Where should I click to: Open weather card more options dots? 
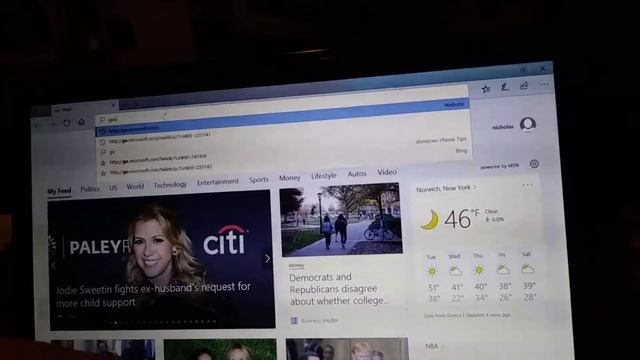tap(527, 185)
